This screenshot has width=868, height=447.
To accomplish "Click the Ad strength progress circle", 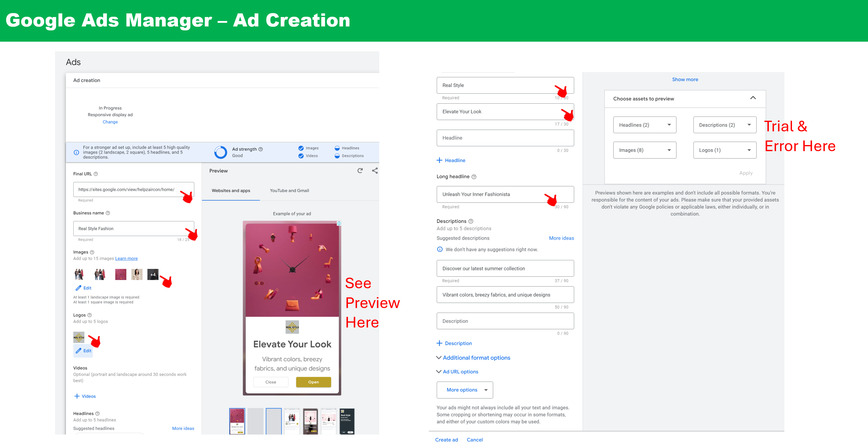I will point(221,152).
